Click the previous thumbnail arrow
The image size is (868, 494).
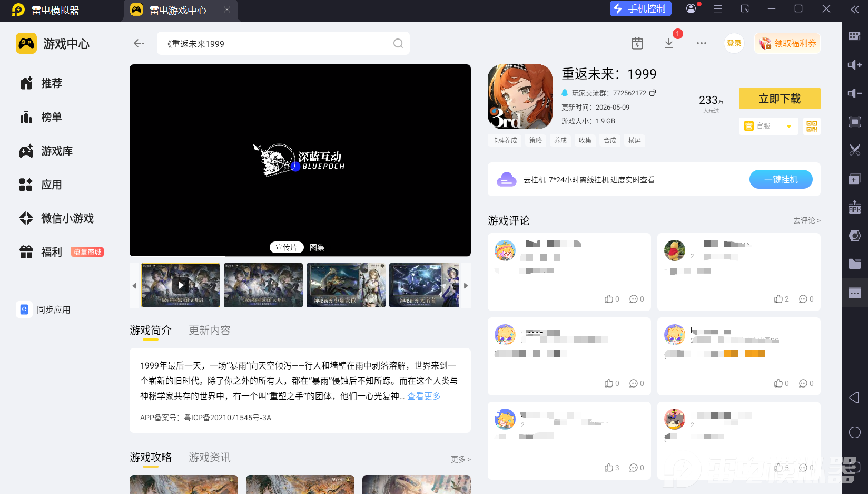pyautogui.click(x=134, y=286)
